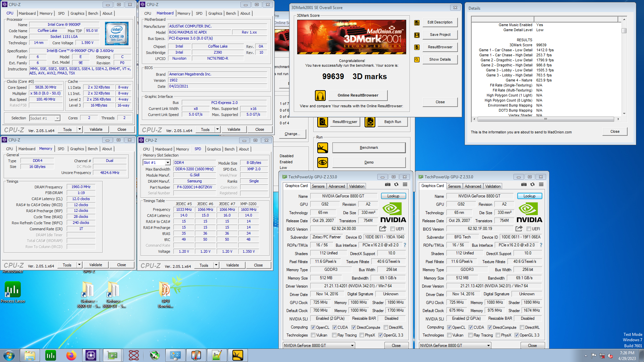Open Firefox from the taskbar
The height and width of the screenshot is (362, 644).
[71, 355]
